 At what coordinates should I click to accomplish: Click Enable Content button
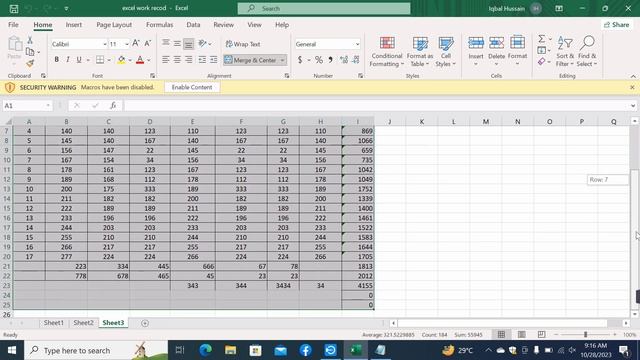(192, 87)
